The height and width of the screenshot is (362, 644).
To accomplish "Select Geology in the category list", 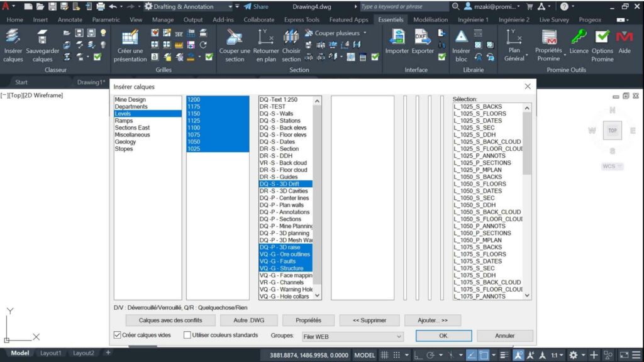I will tap(147, 141).
